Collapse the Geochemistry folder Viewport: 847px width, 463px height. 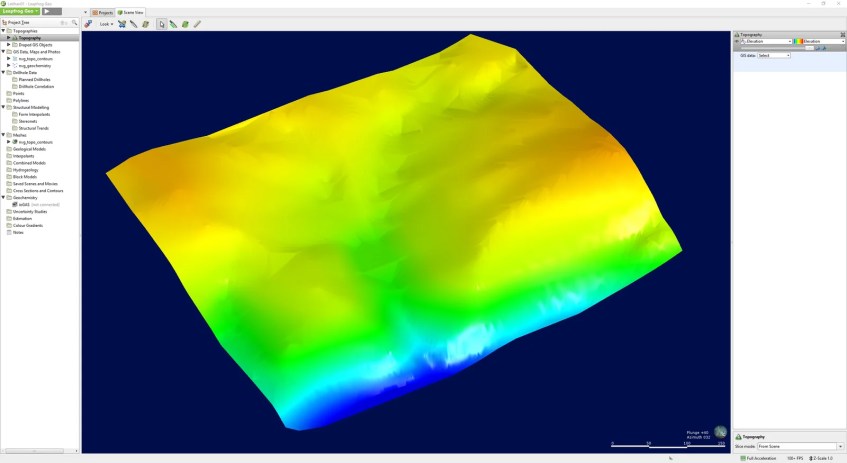click(x=3, y=198)
